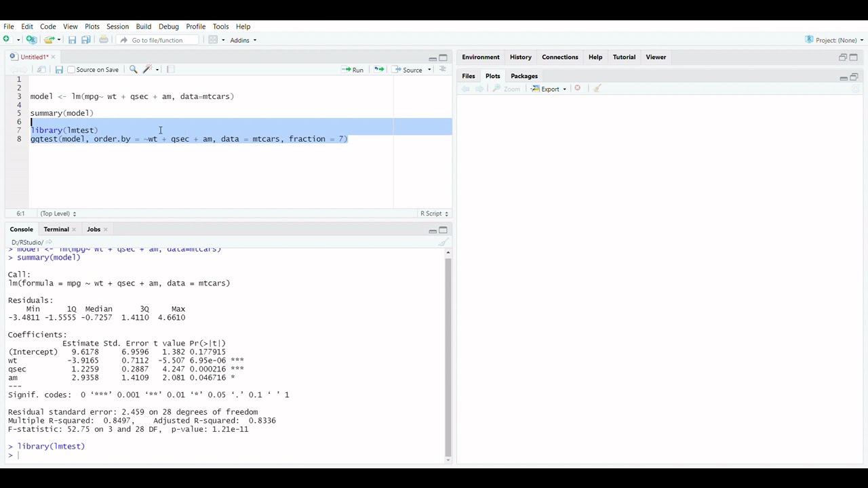This screenshot has height=488, width=868.
Task: Switch to the Terminal tab
Action: pos(56,229)
